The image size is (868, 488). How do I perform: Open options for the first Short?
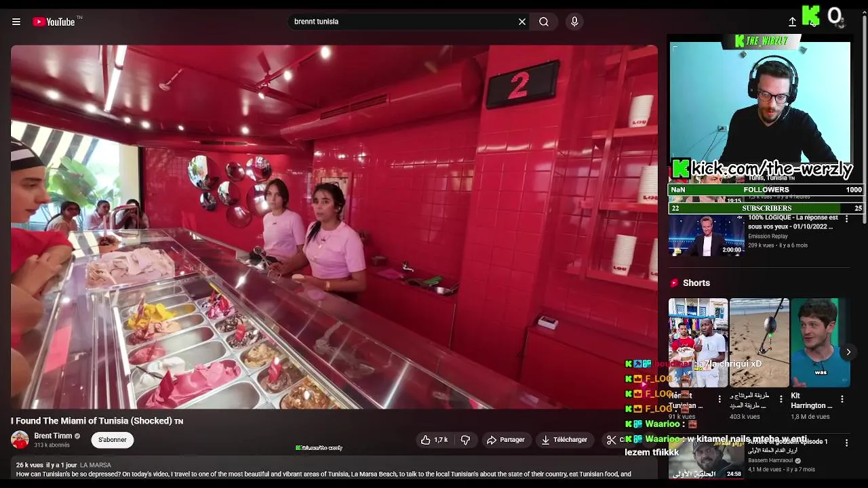[719, 399]
